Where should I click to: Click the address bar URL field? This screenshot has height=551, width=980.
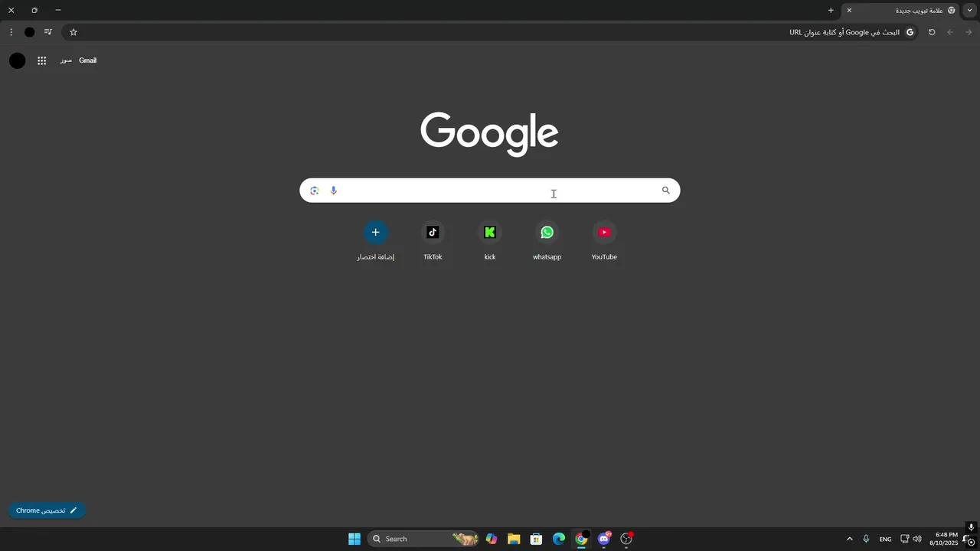tap(490, 32)
